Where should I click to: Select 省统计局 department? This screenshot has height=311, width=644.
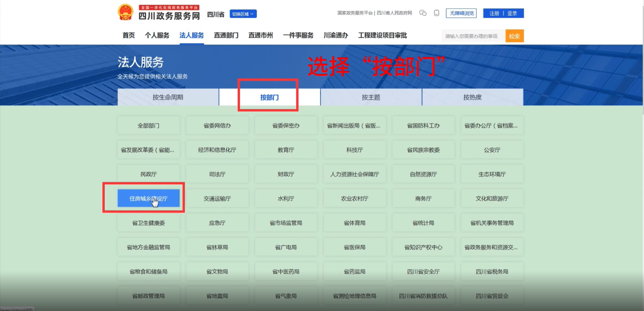click(x=423, y=223)
